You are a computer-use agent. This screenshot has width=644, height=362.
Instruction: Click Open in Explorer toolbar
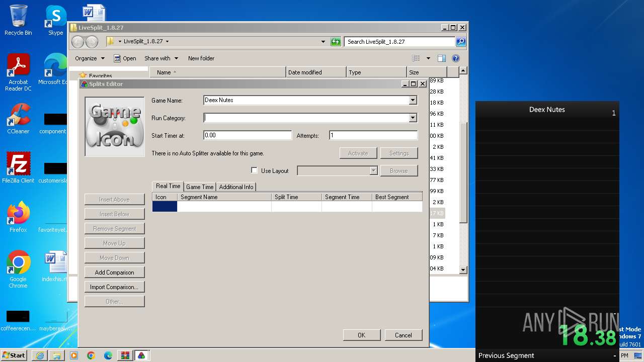coord(125,58)
